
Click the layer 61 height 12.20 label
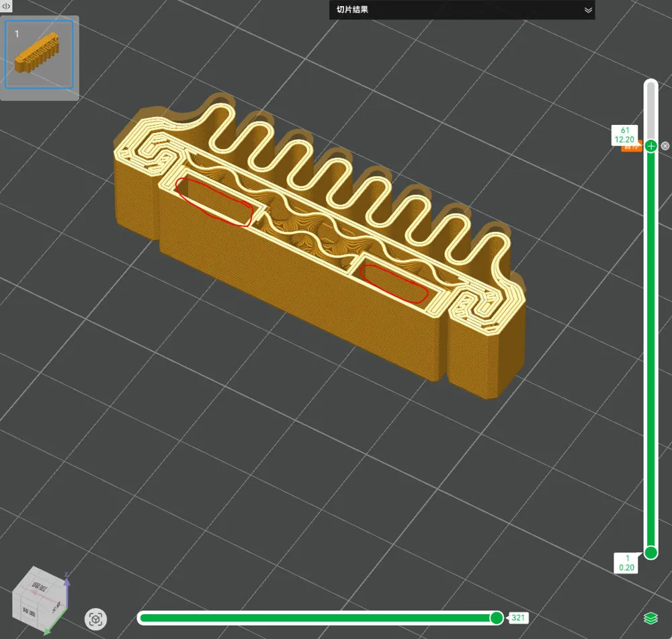pyautogui.click(x=624, y=135)
